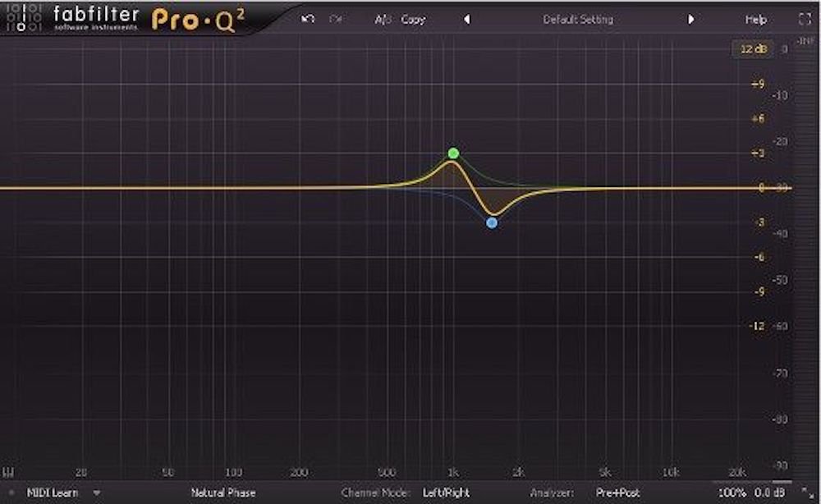Open the Left/Right channel mode menu
The height and width of the screenshot is (504, 821).
pos(447,493)
